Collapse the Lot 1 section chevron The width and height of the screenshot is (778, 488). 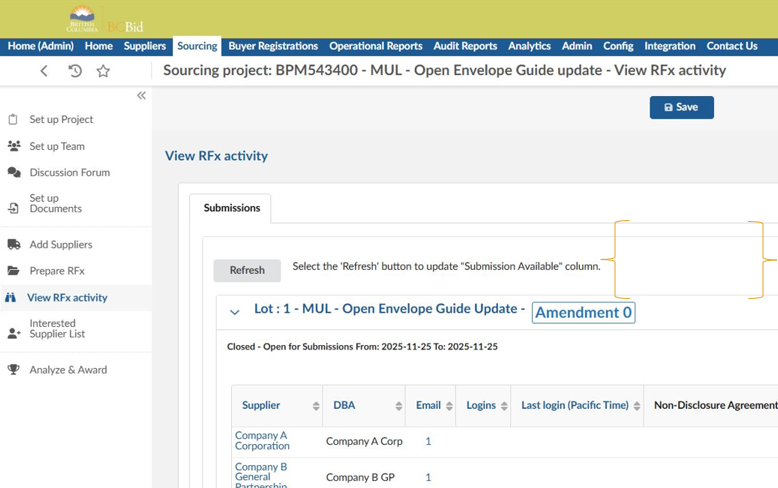point(235,312)
